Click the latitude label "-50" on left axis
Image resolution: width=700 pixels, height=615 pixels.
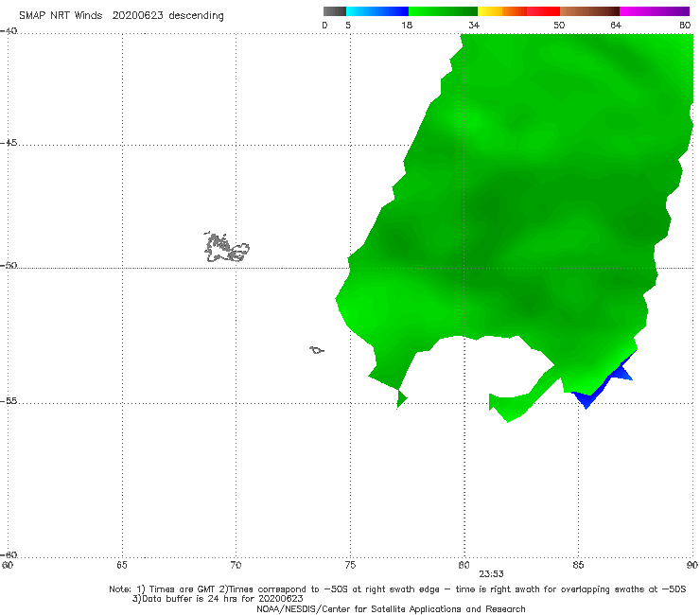coord(9,265)
